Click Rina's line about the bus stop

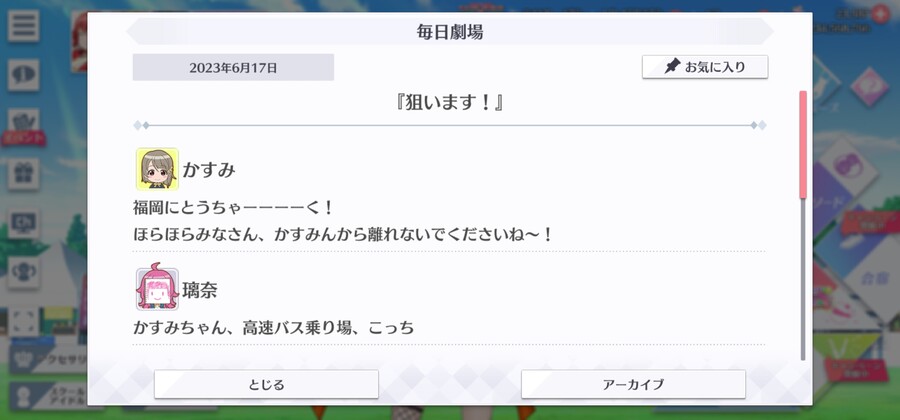274,328
